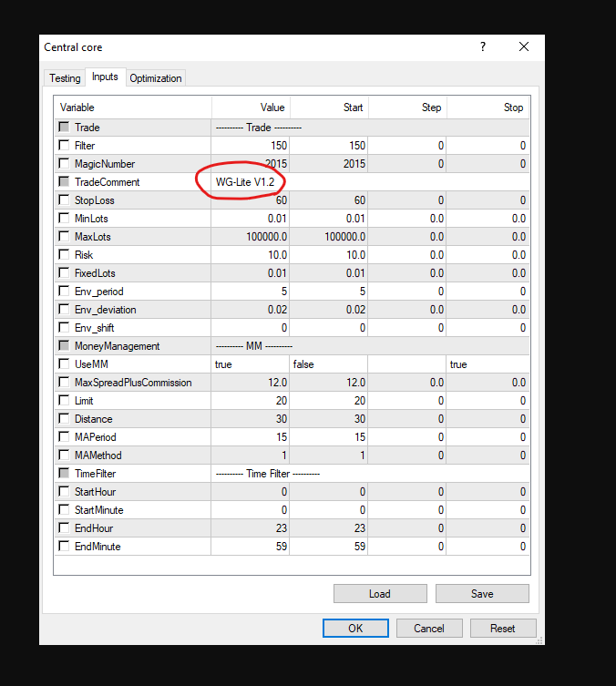The width and height of the screenshot is (616, 686).
Task: Click the Save button
Action: (482, 593)
